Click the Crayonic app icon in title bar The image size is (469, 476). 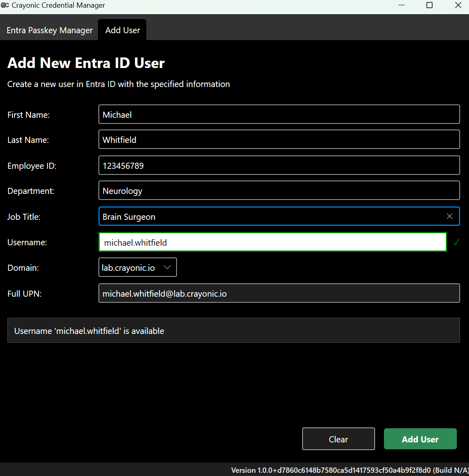tap(5, 5)
